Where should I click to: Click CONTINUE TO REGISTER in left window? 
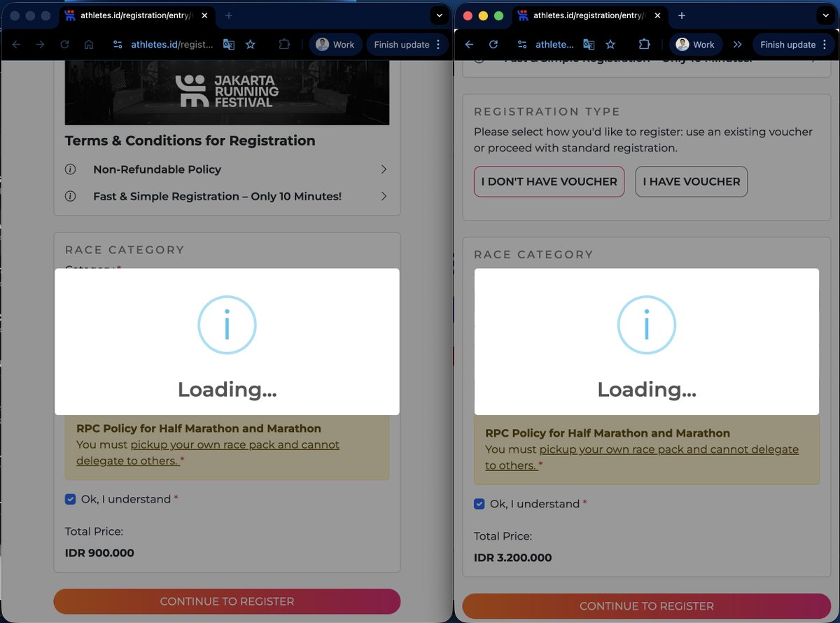click(x=227, y=601)
